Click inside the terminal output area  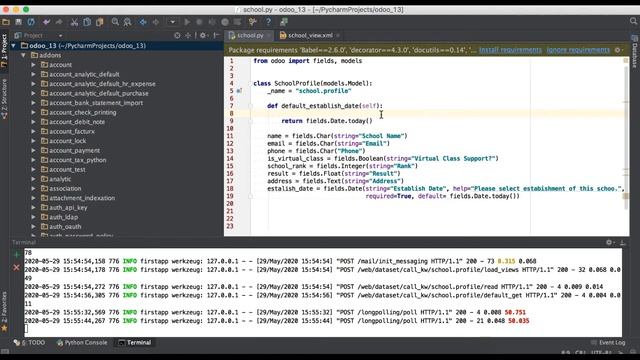322,292
